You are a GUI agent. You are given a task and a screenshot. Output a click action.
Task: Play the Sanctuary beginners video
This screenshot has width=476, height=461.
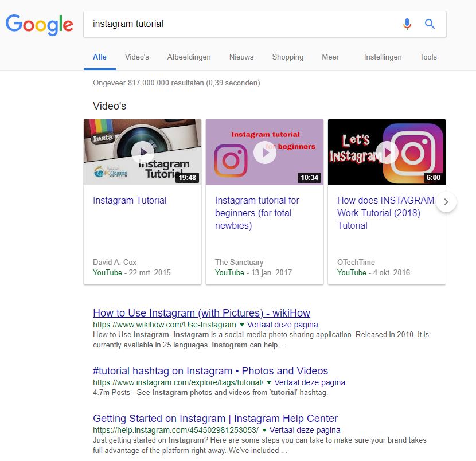pyautogui.click(x=265, y=152)
